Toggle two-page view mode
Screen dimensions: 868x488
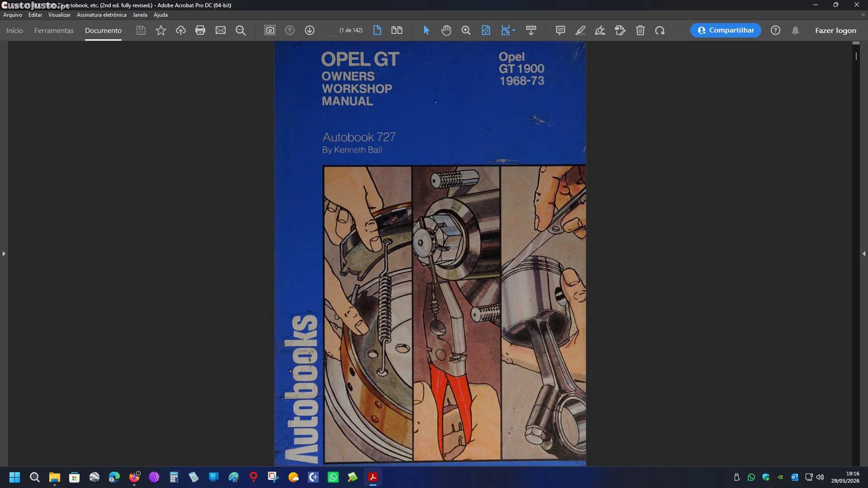point(397,30)
